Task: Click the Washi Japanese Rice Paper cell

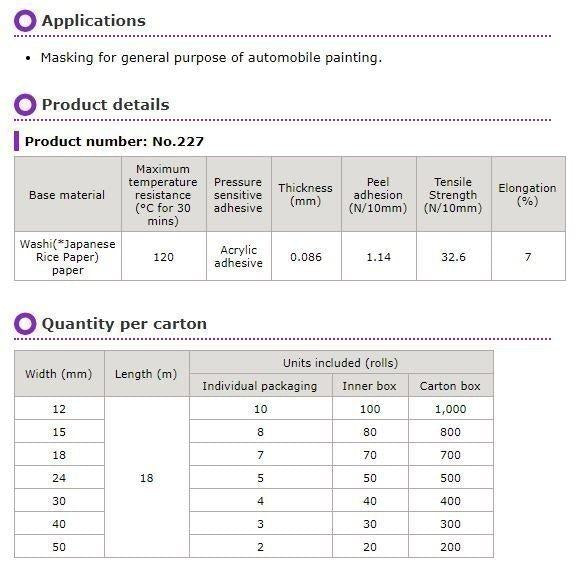Action: 68,256
